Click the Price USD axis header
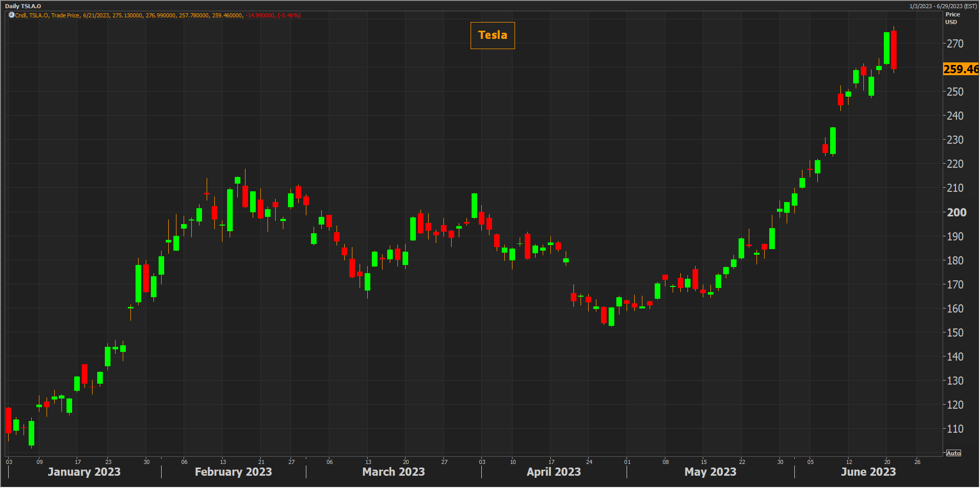Image resolution: width=980 pixels, height=488 pixels. tap(952, 18)
